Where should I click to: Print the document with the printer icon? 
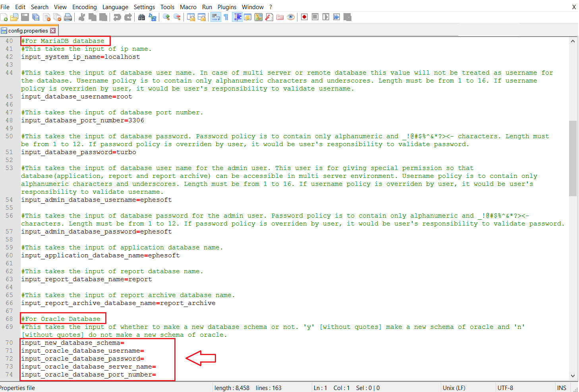pyautogui.click(x=68, y=17)
